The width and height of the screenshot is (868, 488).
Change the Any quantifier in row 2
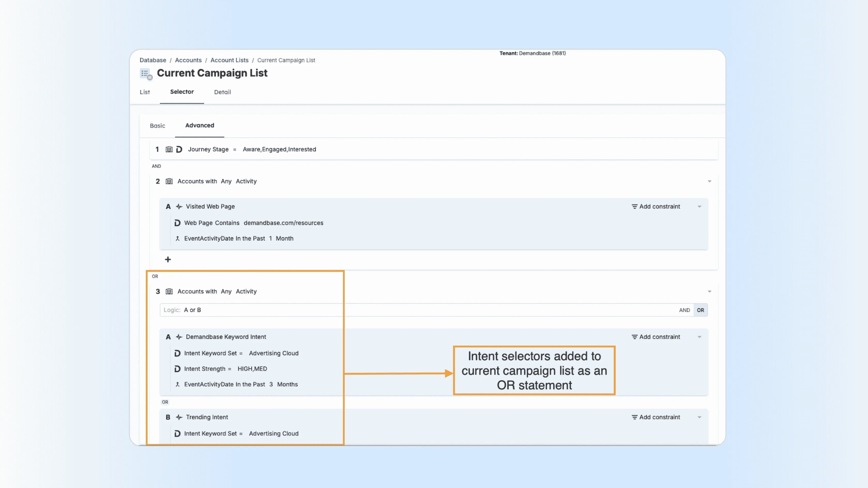pyautogui.click(x=226, y=181)
